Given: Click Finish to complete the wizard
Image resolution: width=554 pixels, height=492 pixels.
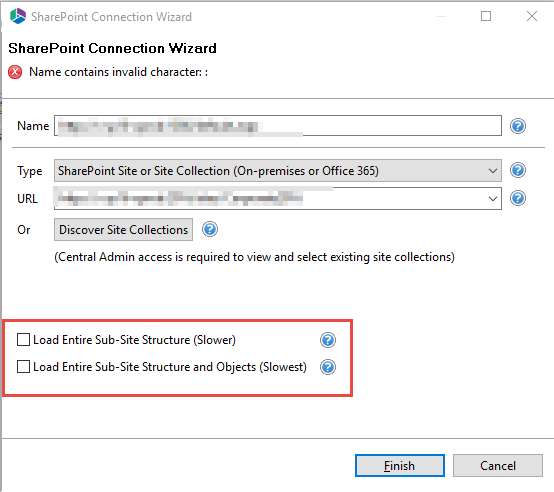Looking at the screenshot, I should [400, 466].
